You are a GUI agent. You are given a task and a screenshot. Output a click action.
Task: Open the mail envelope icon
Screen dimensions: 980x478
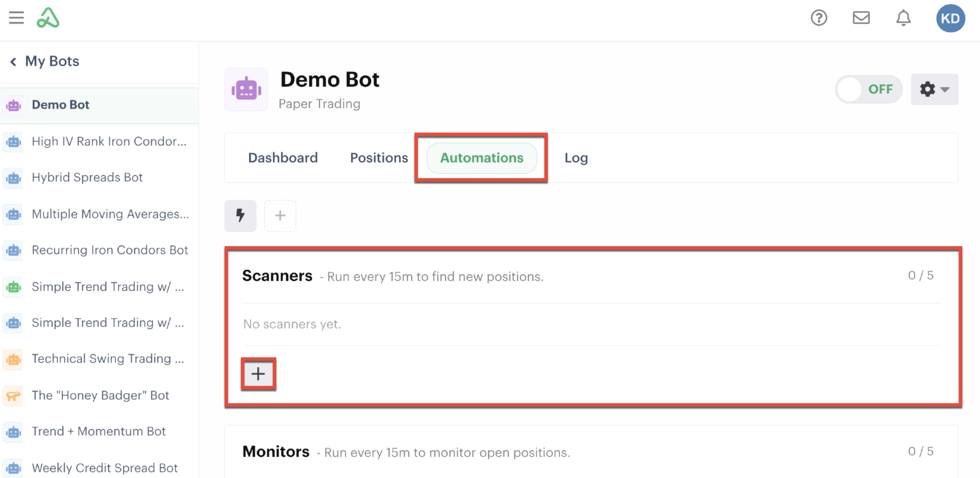coord(861,18)
